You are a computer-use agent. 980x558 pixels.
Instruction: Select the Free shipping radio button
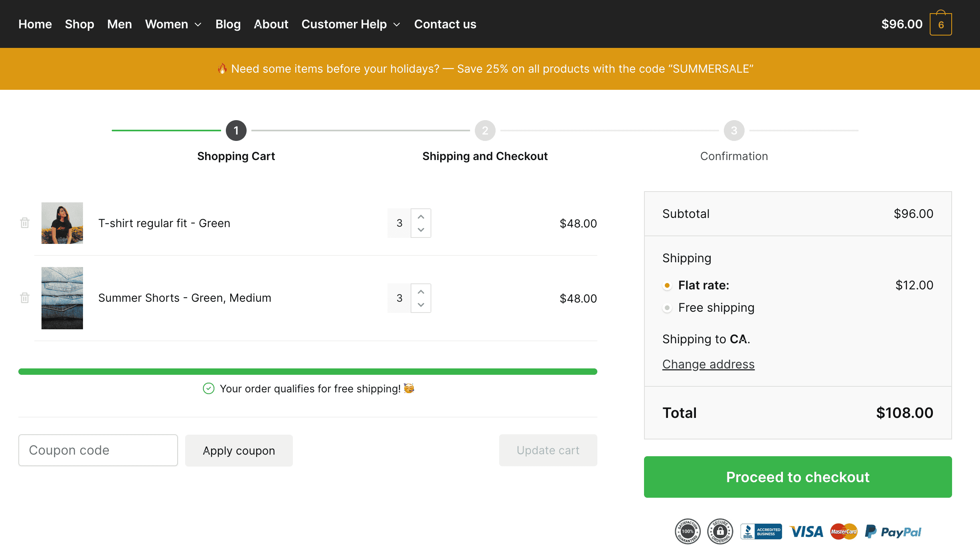click(667, 308)
